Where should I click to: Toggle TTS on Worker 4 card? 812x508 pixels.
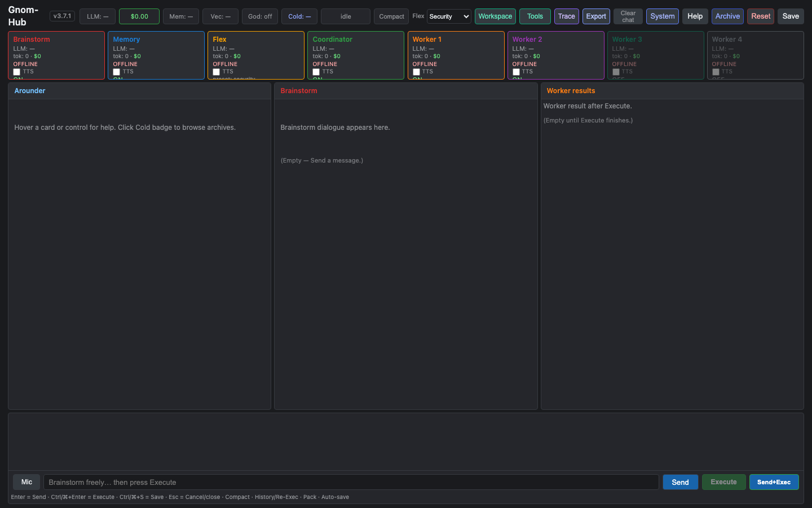[x=716, y=72]
